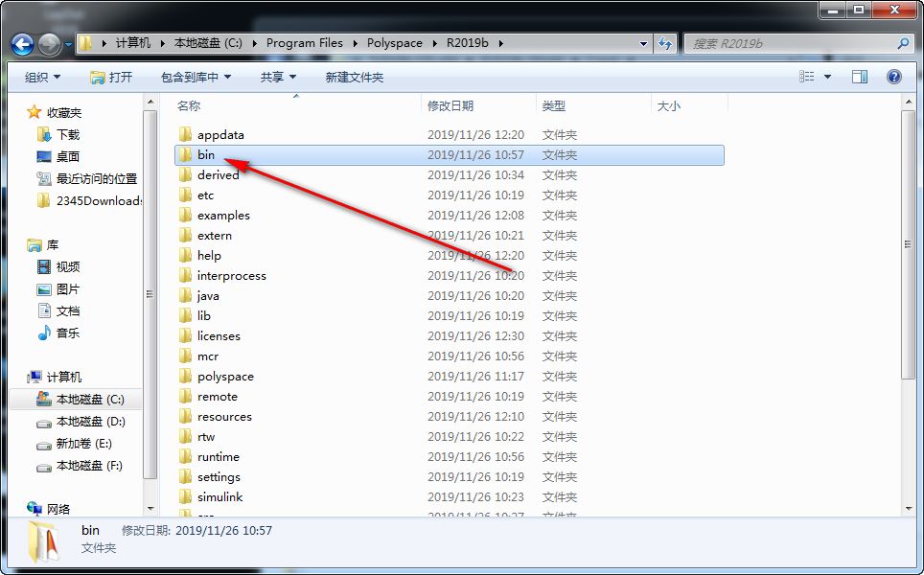Image resolution: width=924 pixels, height=575 pixels.
Task: Open the 包含到库中 dropdown menu
Action: [196, 78]
